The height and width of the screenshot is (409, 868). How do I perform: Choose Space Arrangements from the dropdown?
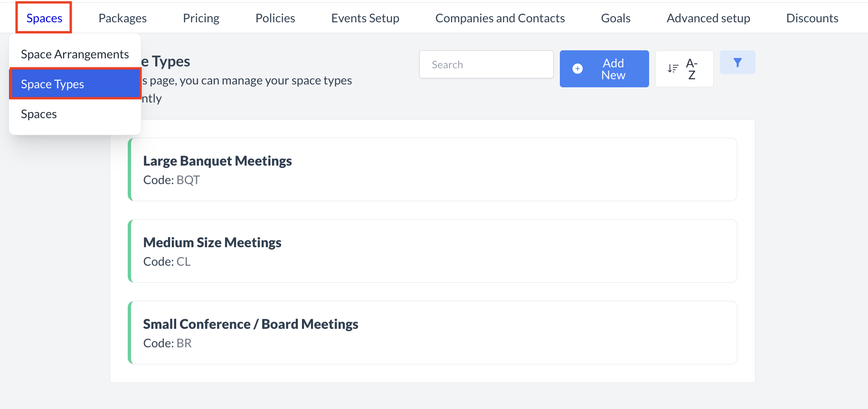tap(75, 54)
